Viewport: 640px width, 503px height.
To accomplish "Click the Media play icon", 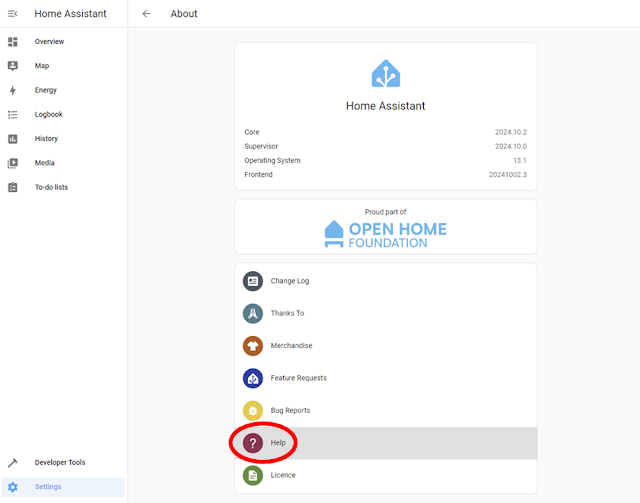I will coord(13,163).
